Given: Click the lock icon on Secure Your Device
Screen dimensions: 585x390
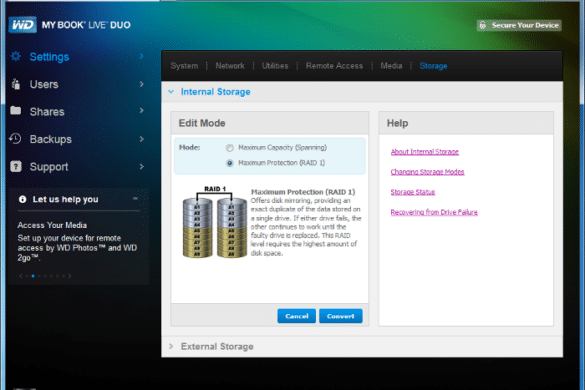Looking at the screenshot, I should 483,25.
